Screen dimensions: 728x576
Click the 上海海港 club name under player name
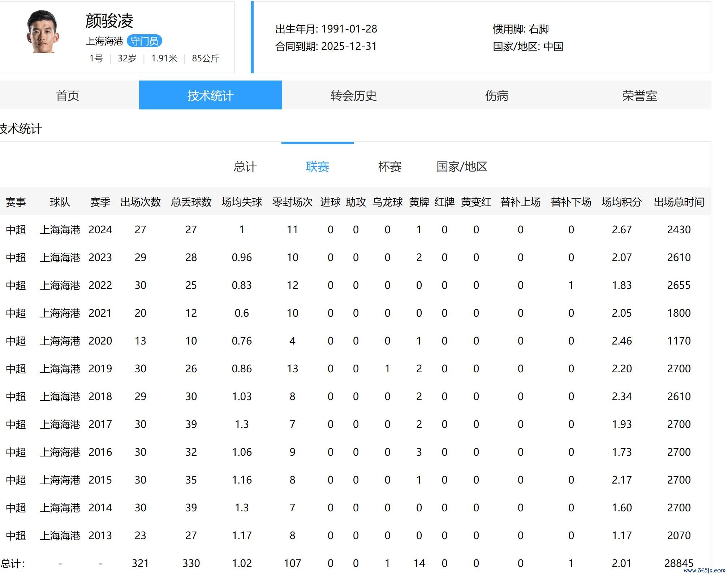coord(104,41)
